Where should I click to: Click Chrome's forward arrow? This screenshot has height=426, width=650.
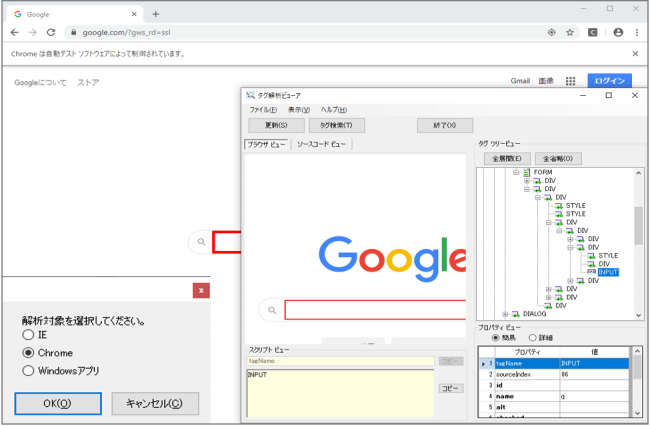[33, 32]
